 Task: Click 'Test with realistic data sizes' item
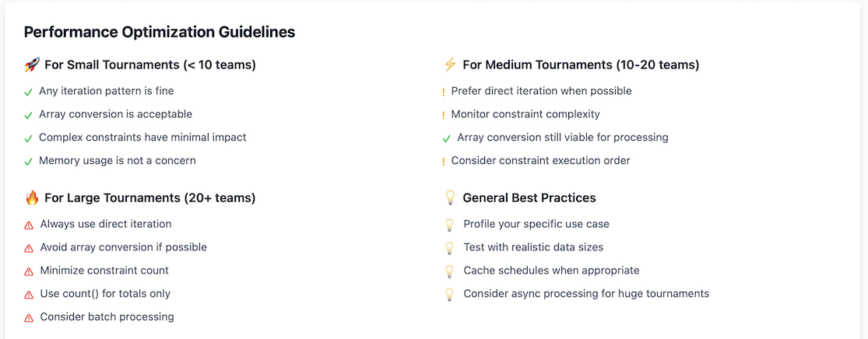533,247
